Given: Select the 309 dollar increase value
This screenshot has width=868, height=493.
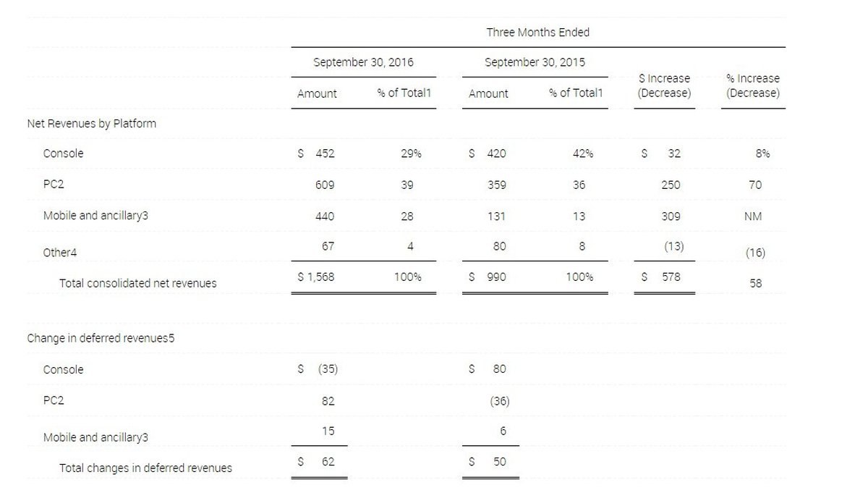Looking at the screenshot, I should [x=671, y=216].
